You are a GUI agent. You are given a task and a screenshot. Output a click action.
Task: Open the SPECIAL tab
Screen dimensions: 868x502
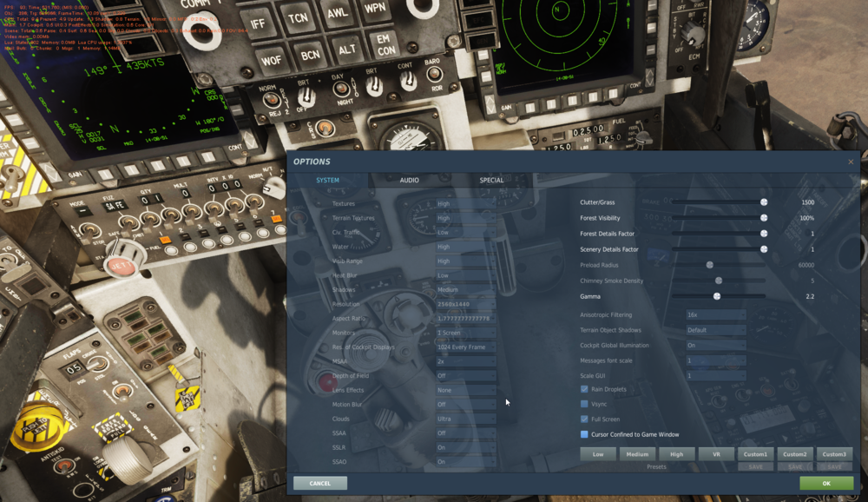coord(491,180)
